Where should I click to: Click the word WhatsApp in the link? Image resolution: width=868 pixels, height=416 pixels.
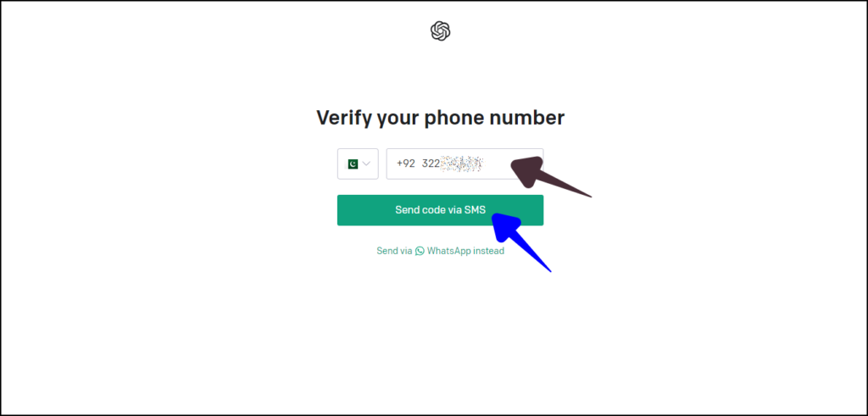click(448, 251)
